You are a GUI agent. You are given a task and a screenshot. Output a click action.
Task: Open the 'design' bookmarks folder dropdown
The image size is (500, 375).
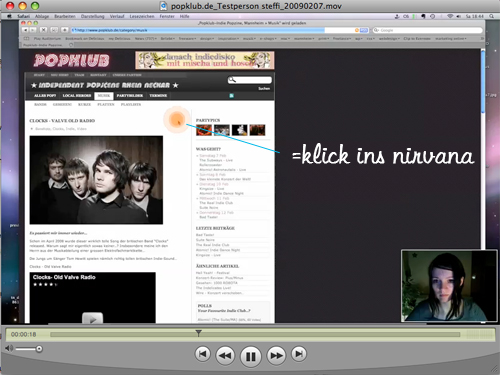click(207, 39)
